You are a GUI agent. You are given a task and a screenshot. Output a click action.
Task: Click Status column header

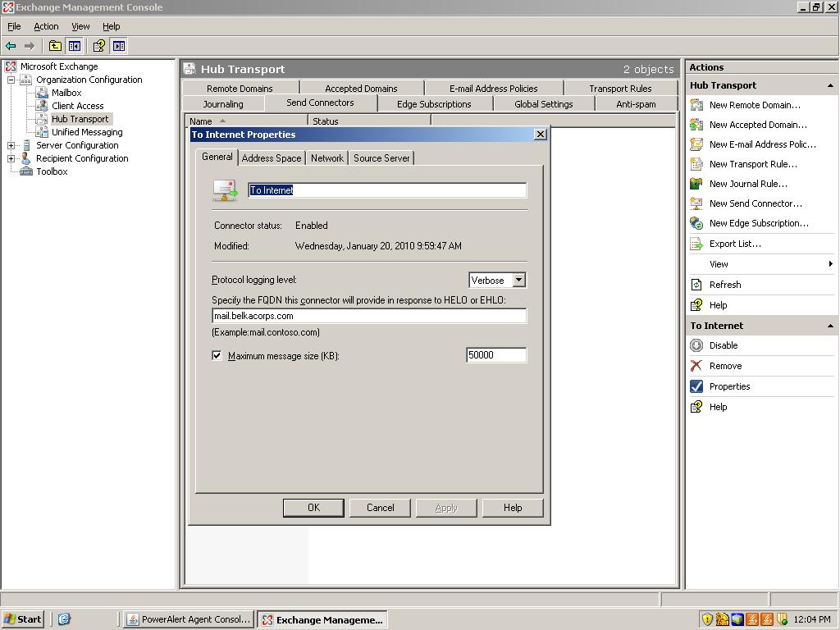(x=370, y=121)
